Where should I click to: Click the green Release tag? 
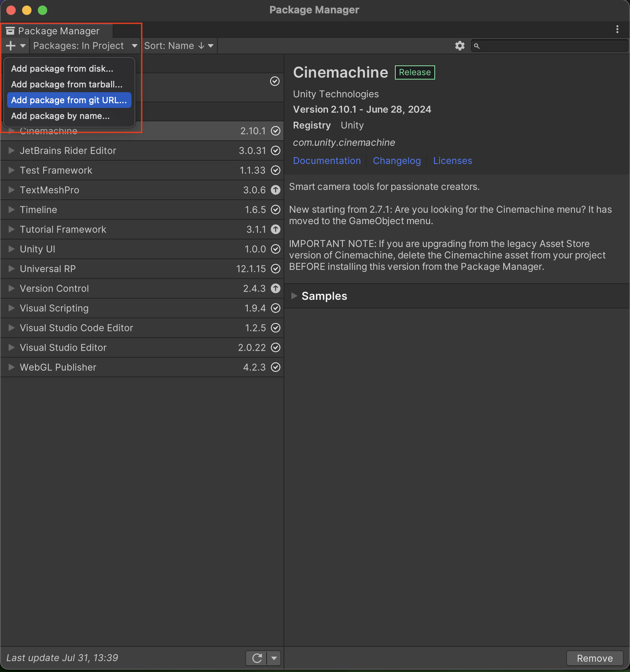[415, 72]
